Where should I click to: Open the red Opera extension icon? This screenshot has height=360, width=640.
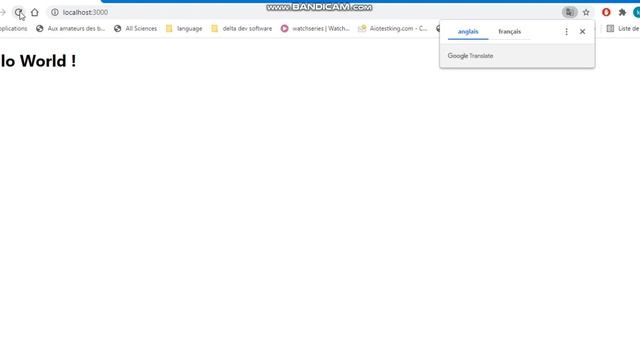(x=606, y=12)
